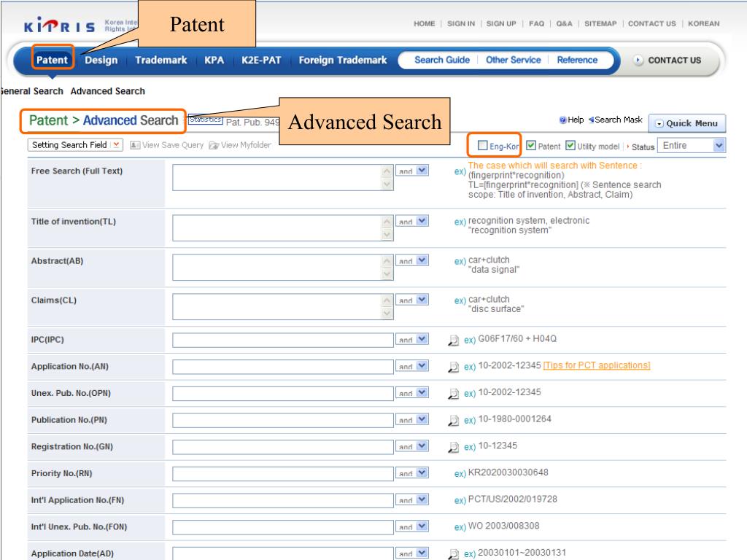Click the Application No.(AN) input field

[x=283, y=367]
